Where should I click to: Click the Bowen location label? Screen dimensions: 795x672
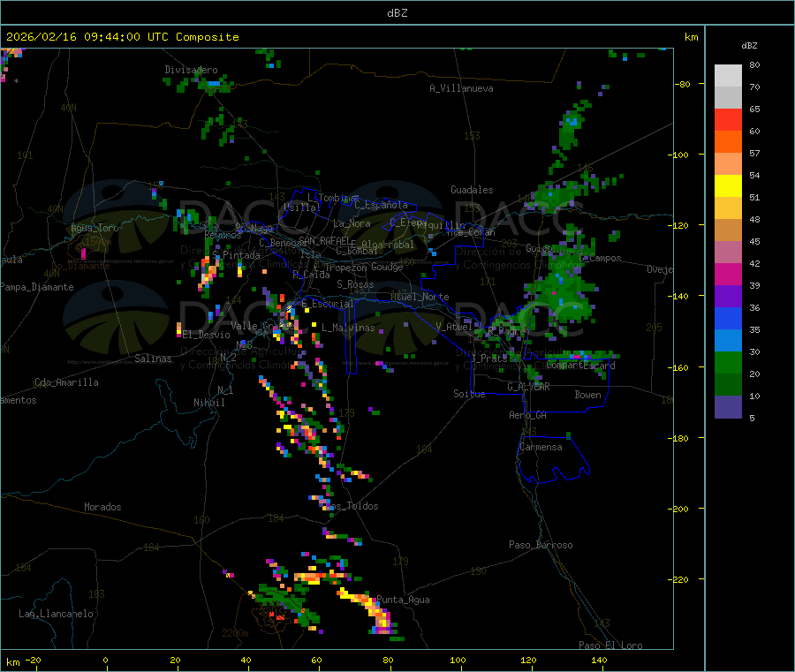[587, 395]
